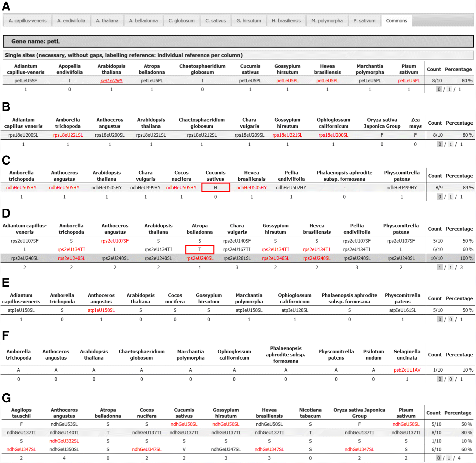Click ndhGeU140TI under Anthoceros angustus

(x=64, y=432)
